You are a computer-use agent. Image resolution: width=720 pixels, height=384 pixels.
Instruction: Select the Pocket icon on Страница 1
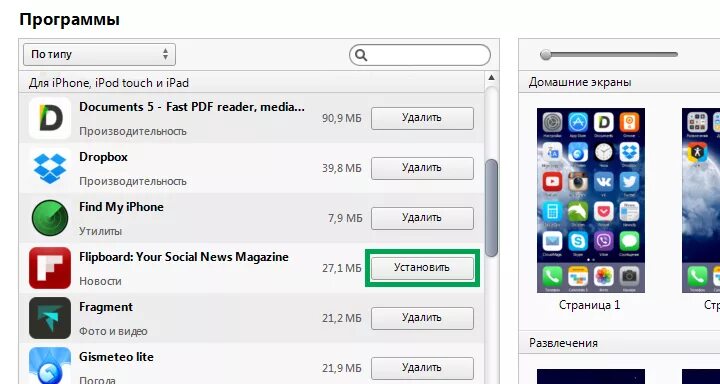[603, 211]
